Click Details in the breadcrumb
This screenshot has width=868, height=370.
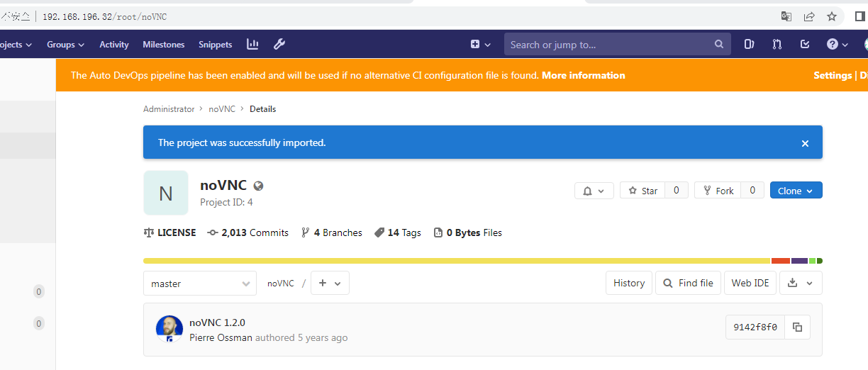click(x=262, y=109)
